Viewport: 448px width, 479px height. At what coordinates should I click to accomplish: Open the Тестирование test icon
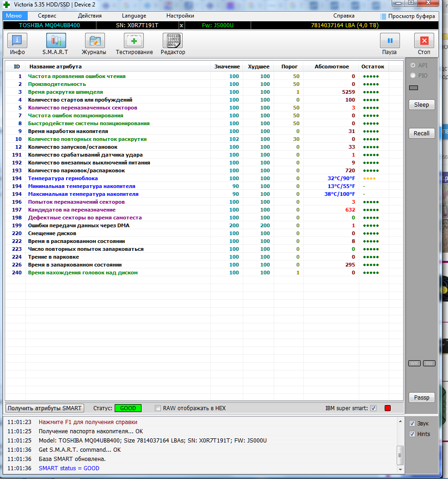point(134,41)
